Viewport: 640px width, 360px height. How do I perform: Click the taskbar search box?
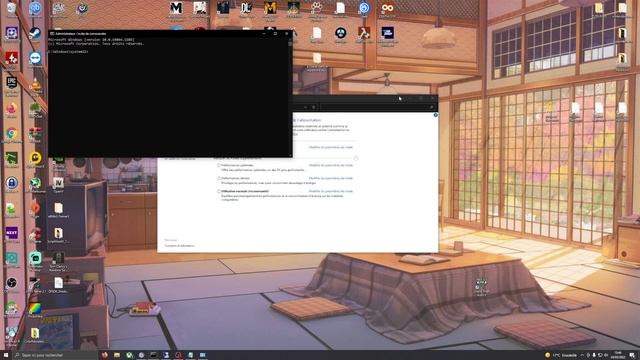55,355
